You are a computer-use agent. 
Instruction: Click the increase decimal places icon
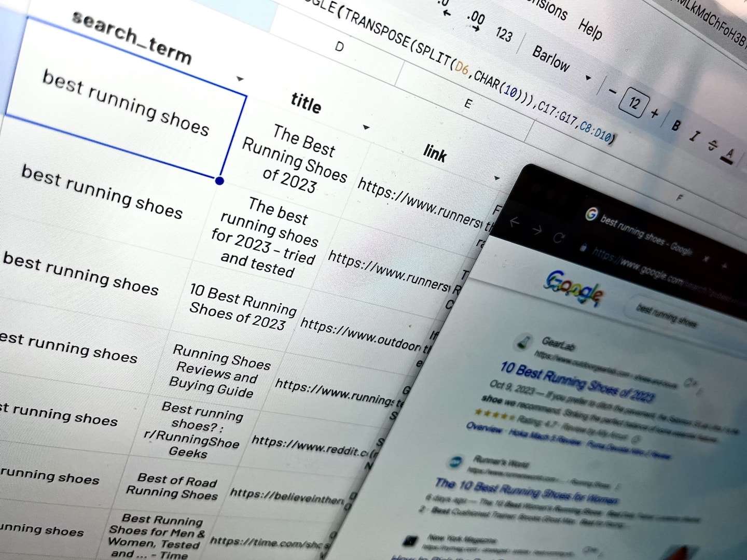[476, 20]
